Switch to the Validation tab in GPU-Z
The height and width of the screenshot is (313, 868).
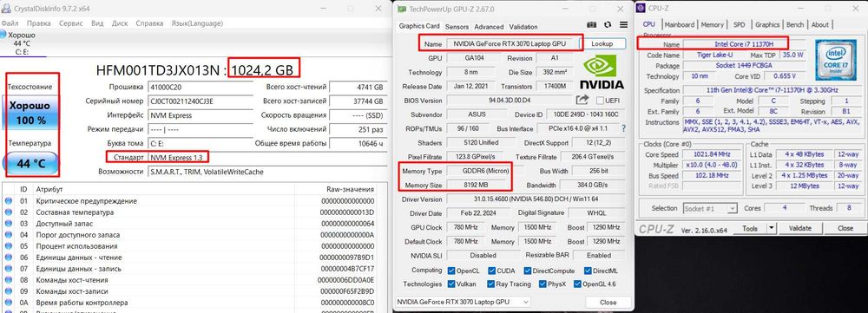point(523,27)
